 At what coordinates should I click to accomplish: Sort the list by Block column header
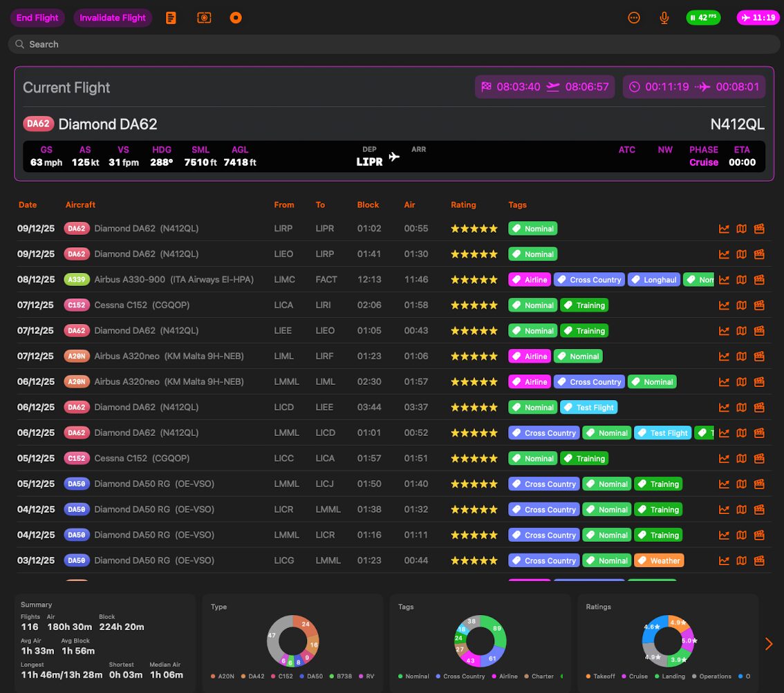tap(368, 205)
